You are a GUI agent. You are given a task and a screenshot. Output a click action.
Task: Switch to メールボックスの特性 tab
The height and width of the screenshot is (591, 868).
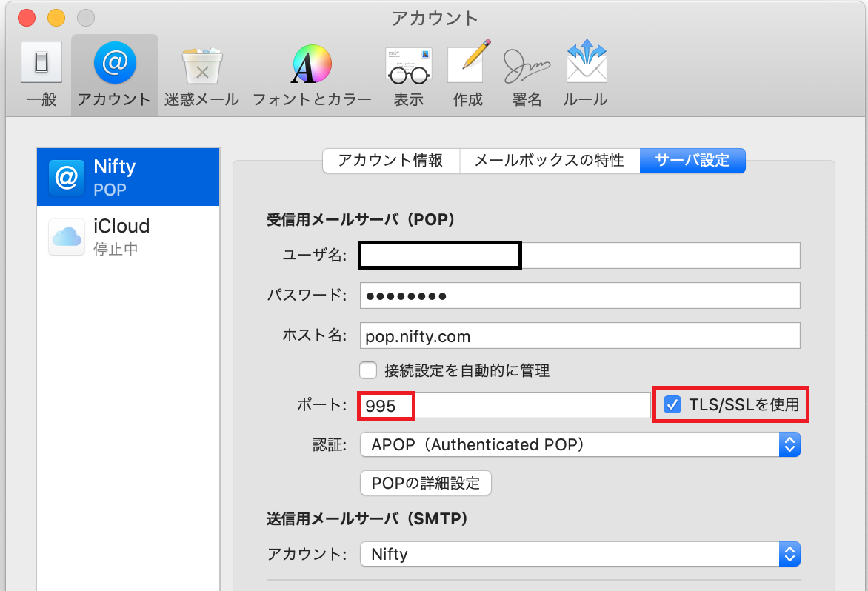click(x=549, y=161)
